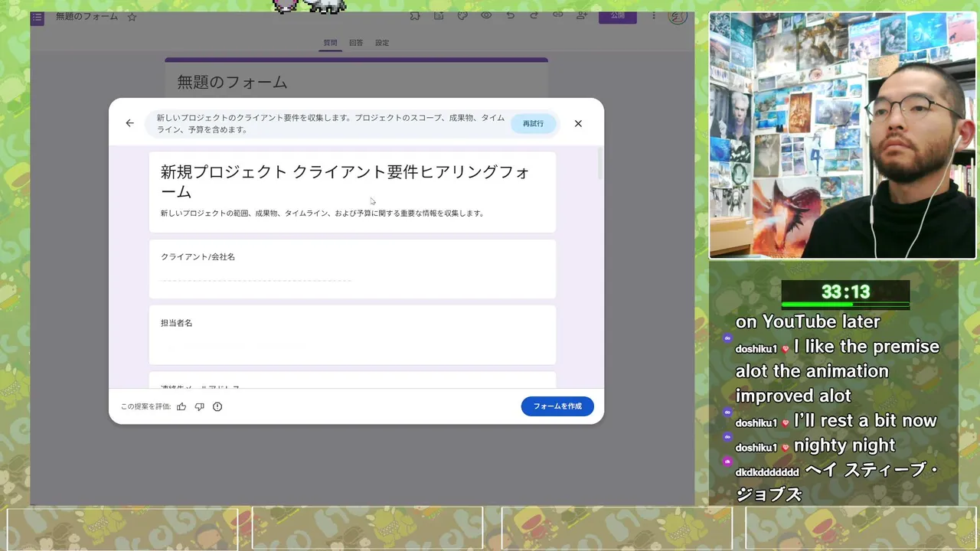
Task: Click chat message 'nighty night'
Action: point(844,445)
